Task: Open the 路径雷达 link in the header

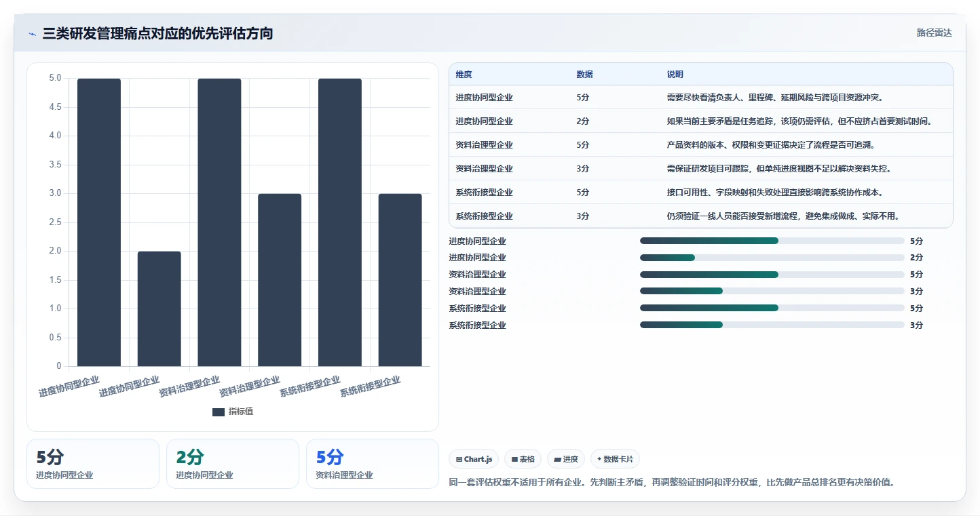Action: click(935, 33)
